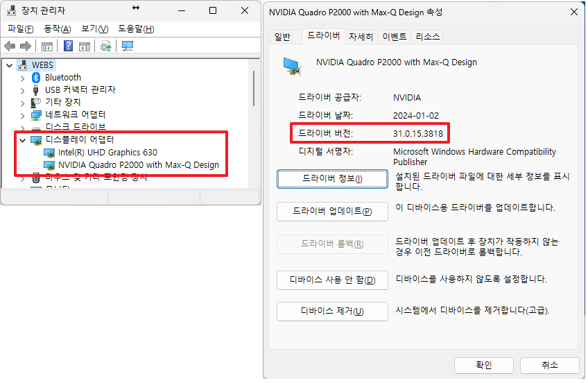588x383 pixels.
Task: Select the Bluetooth tree row
Action: pos(63,78)
